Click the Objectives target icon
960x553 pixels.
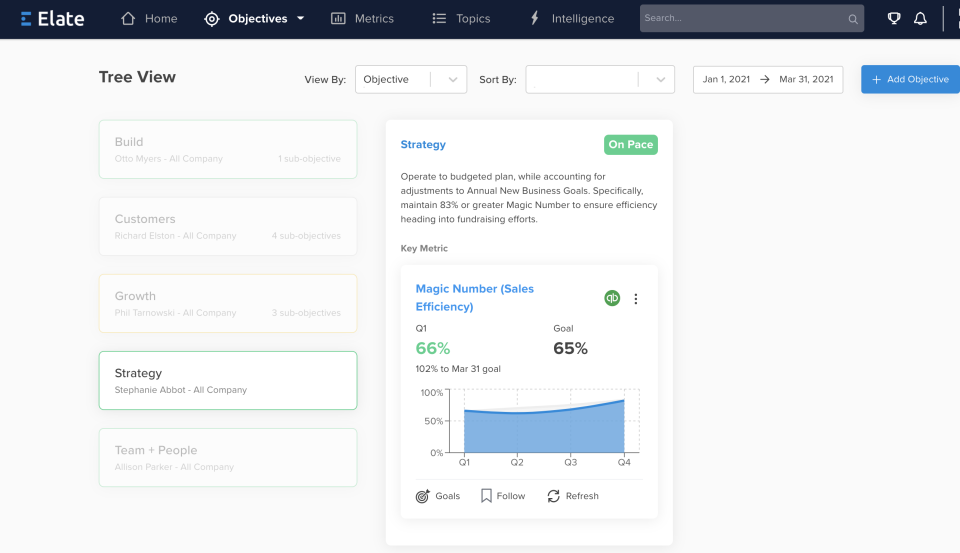click(212, 19)
